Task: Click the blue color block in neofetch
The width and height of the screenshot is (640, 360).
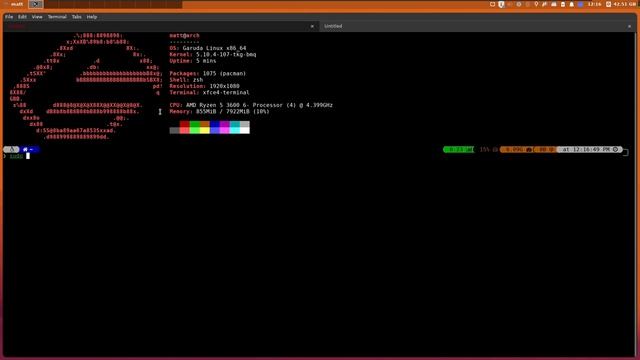Action: point(215,124)
